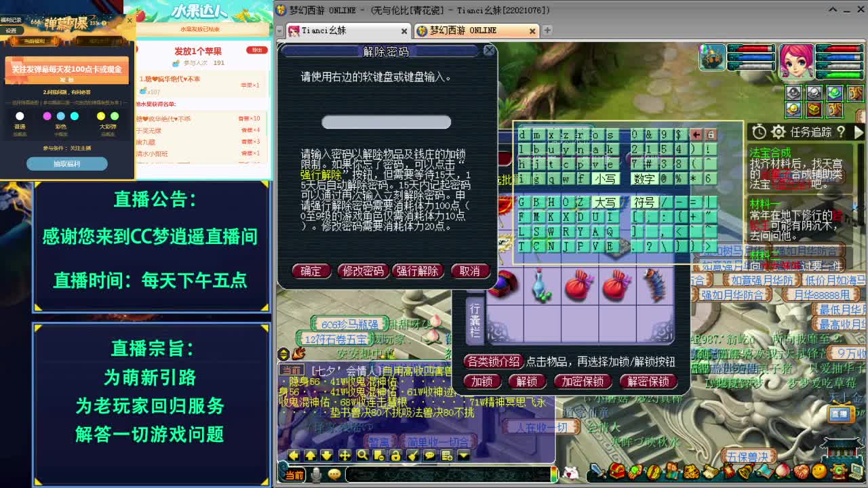Open the 各类锁介绍 link

point(493,361)
